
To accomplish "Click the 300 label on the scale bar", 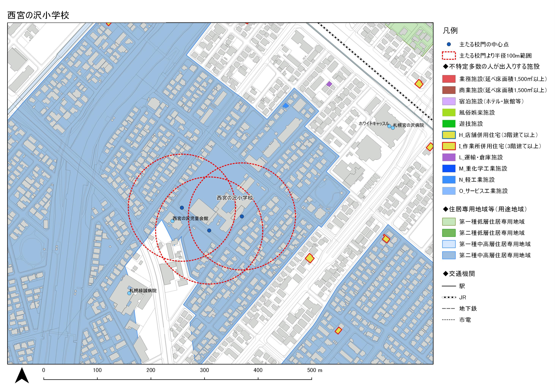I will (204, 370).
